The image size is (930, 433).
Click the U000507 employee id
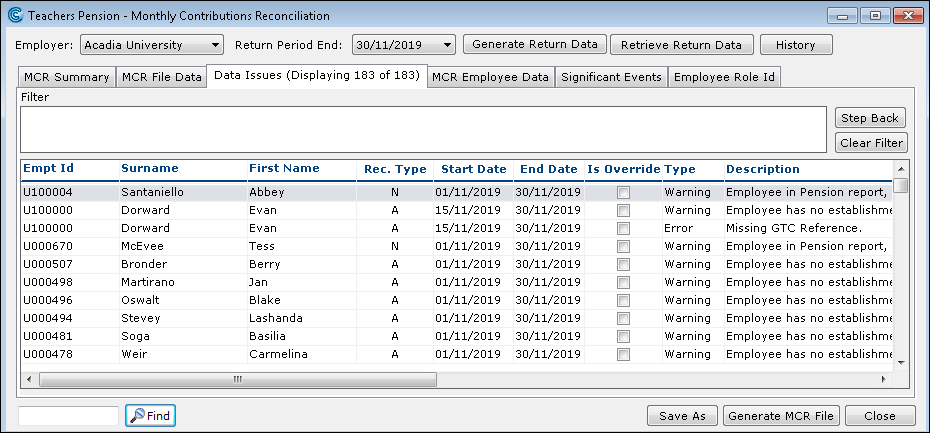point(70,265)
